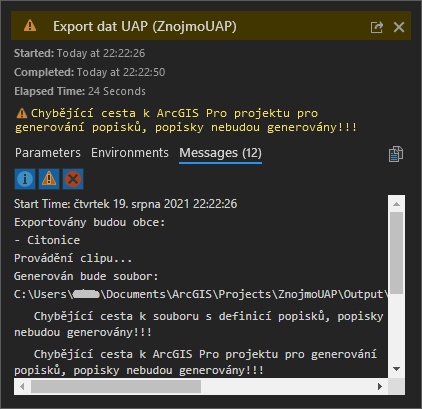Select the Messages (12) tab

click(x=220, y=153)
